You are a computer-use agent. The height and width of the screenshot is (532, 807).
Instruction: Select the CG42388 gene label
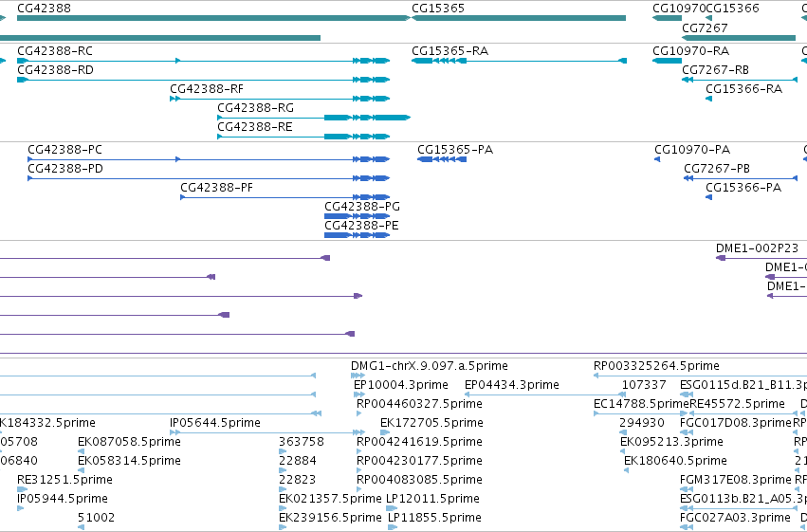pos(44,9)
